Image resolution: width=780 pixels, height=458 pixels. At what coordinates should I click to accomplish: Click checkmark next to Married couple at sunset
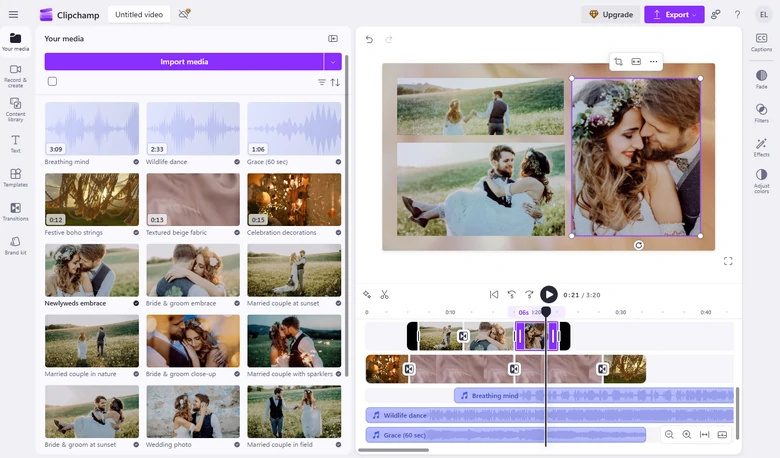pos(338,303)
